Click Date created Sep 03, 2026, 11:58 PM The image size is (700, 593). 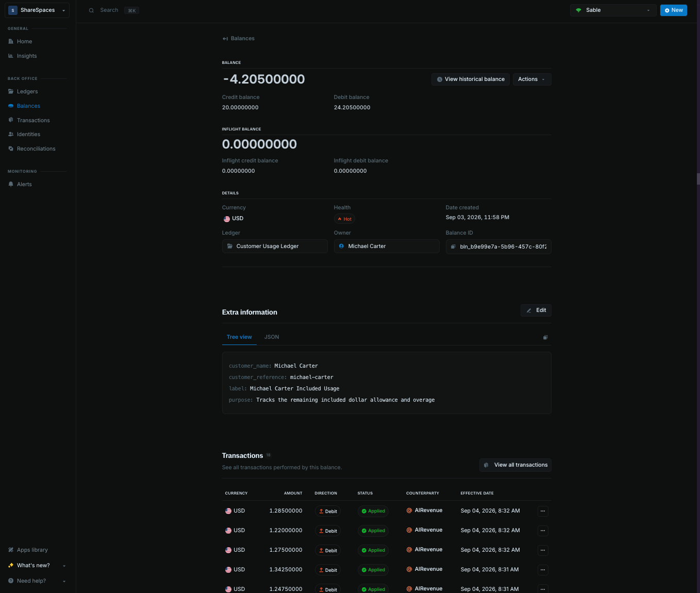point(477,218)
